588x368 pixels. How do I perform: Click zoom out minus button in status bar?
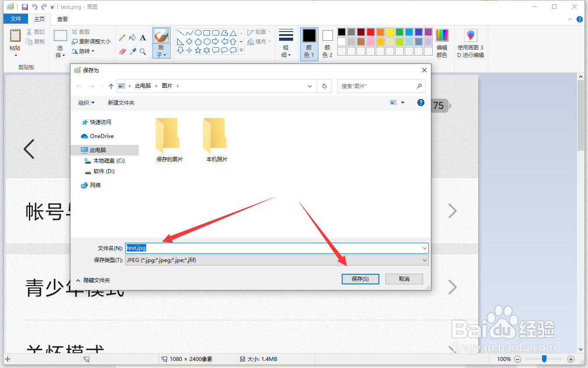(x=518, y=359)
